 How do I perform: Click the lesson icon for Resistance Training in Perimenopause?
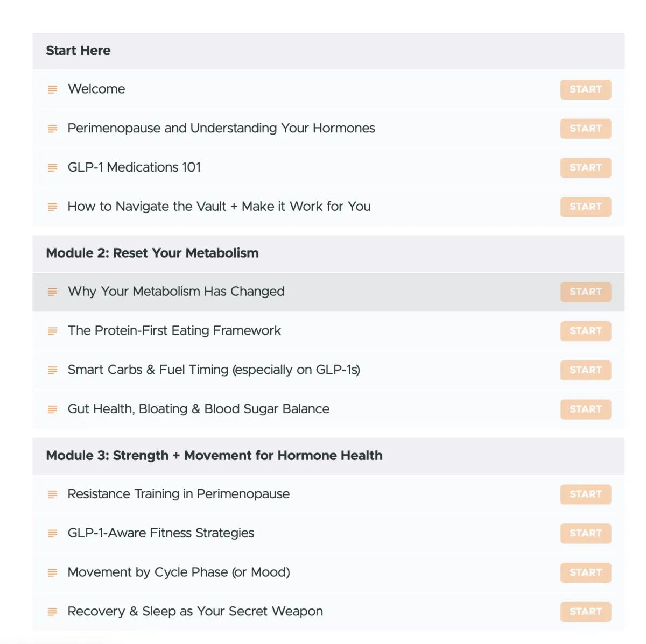pyautogui.click(x=52, y=494)
